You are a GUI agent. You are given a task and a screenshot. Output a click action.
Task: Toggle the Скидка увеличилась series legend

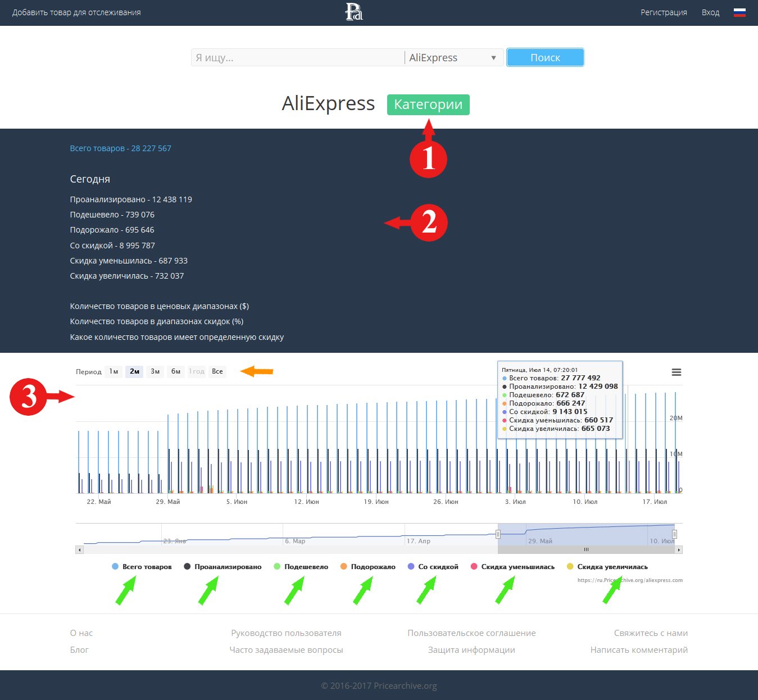click(607, 567)
